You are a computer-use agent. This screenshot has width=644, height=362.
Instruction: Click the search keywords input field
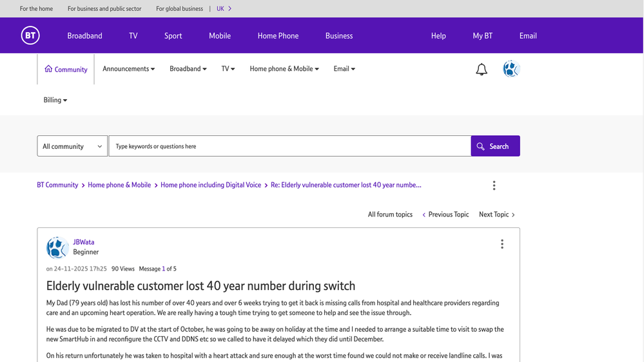(289, 146)
